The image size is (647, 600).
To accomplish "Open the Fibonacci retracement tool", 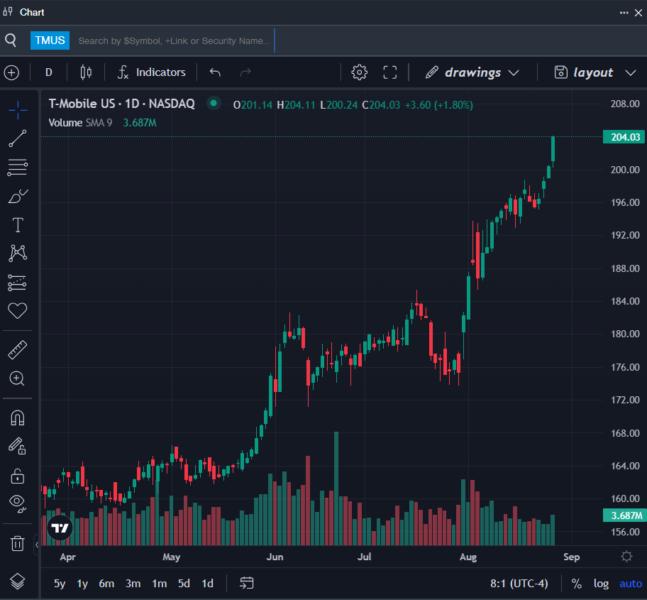I will [17, 167].
